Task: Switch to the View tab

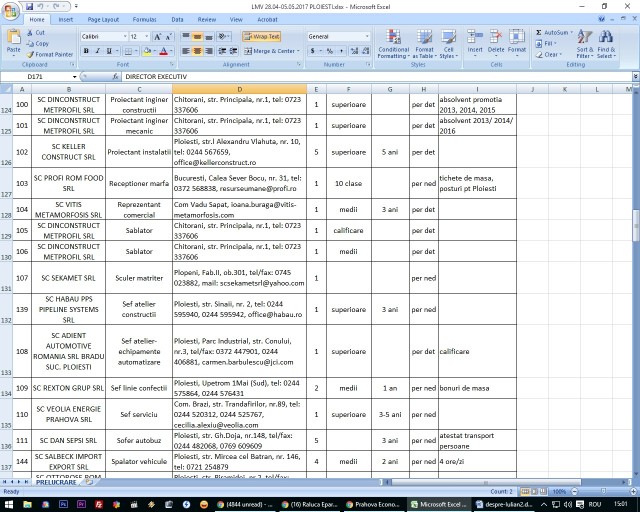Action: pyautogui.click(x=236, y=20)
